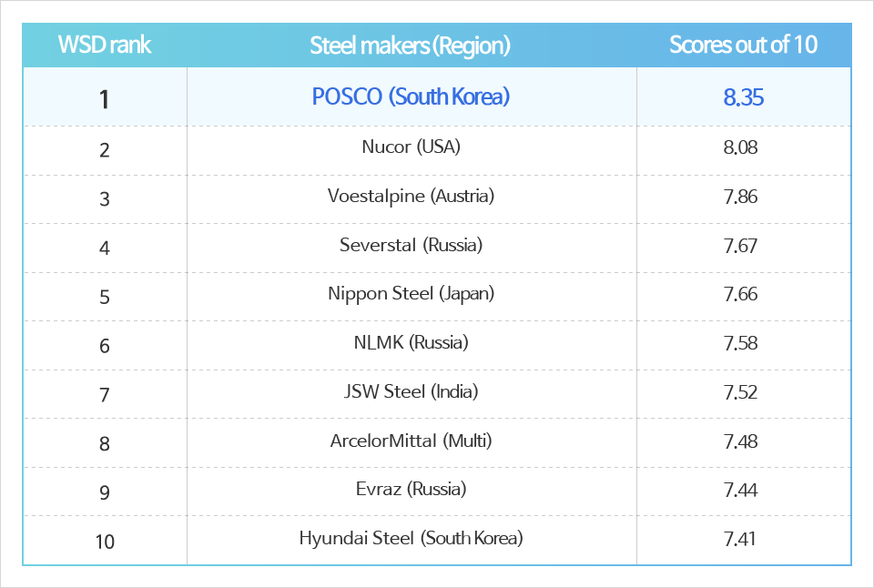Click POSCO's score of 8.35
This screenshot has height=588, width=874.
743,97
